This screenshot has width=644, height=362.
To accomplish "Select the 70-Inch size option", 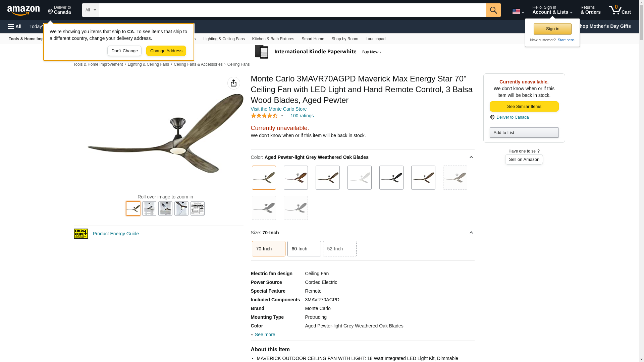I will (x=269, y=249).
